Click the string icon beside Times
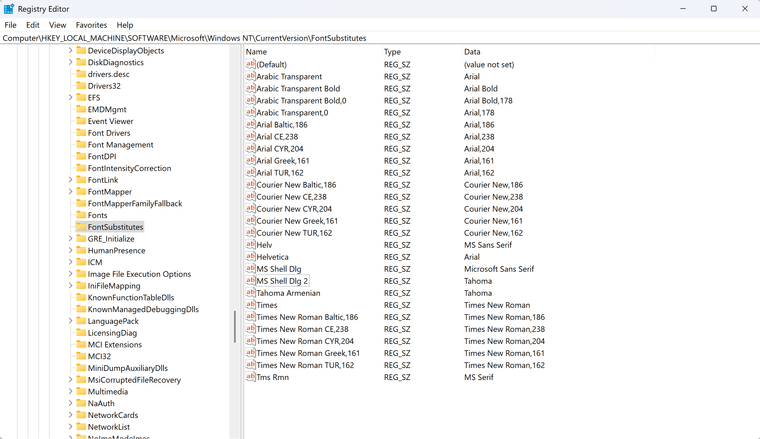The height and width of the screenshot is (439, 760). pyautogui.click(x=251, y=305)
